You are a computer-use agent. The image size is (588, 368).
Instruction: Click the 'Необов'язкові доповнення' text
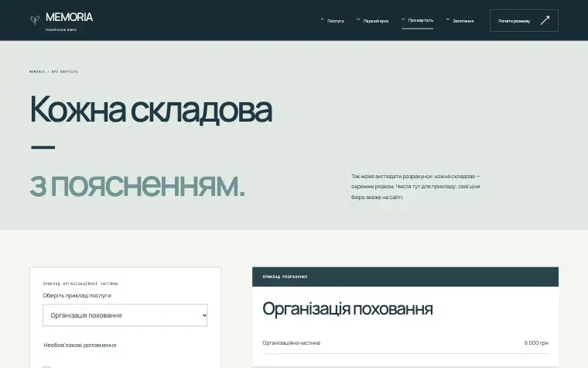click(80, 345)
